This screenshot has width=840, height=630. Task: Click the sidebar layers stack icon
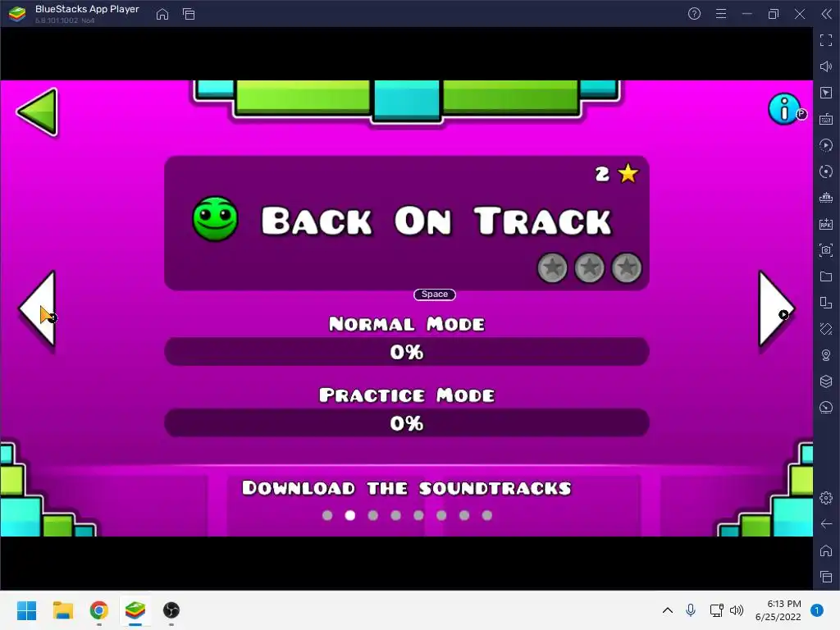(826, 381)
